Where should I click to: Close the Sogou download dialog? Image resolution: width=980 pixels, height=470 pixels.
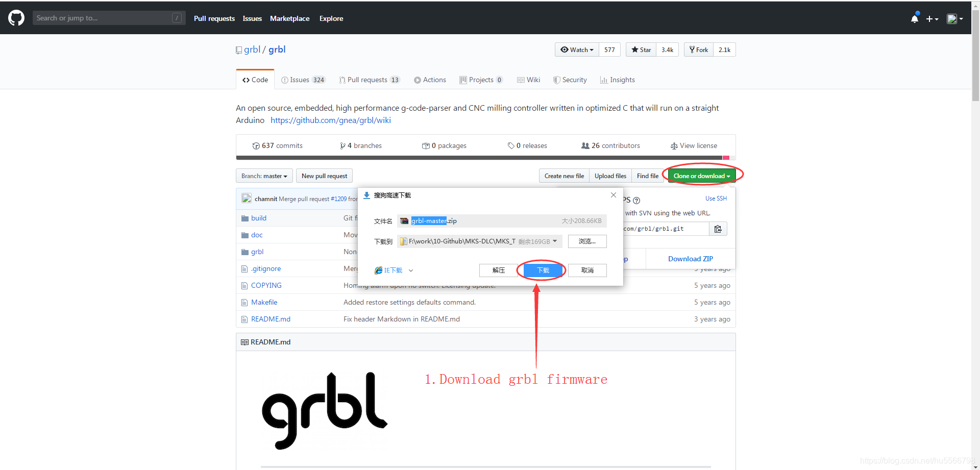coord(614,195)
